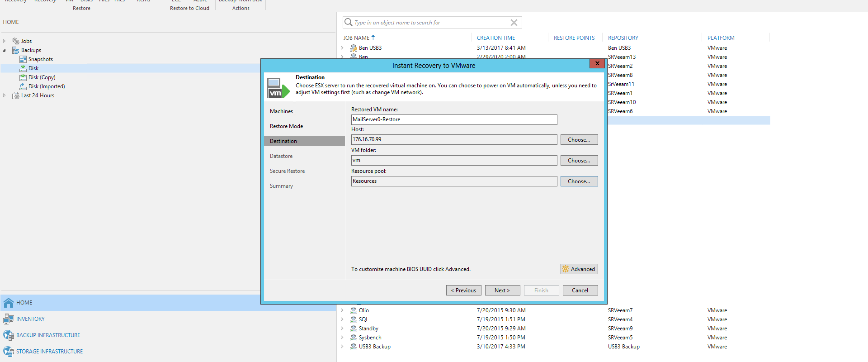This screenshot has width=868, height=362.
Task: Go to Restore Mode wizard step
Action: (x=286, y=126)
